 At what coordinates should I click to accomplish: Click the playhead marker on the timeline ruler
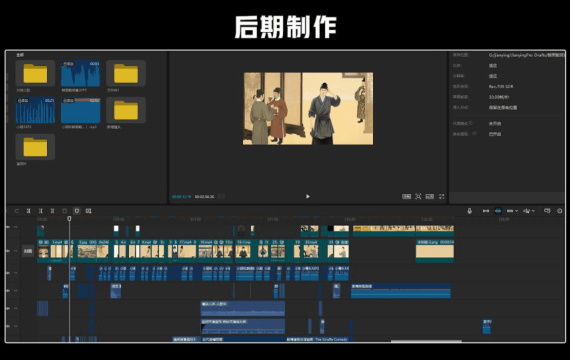tap(69, 219)
